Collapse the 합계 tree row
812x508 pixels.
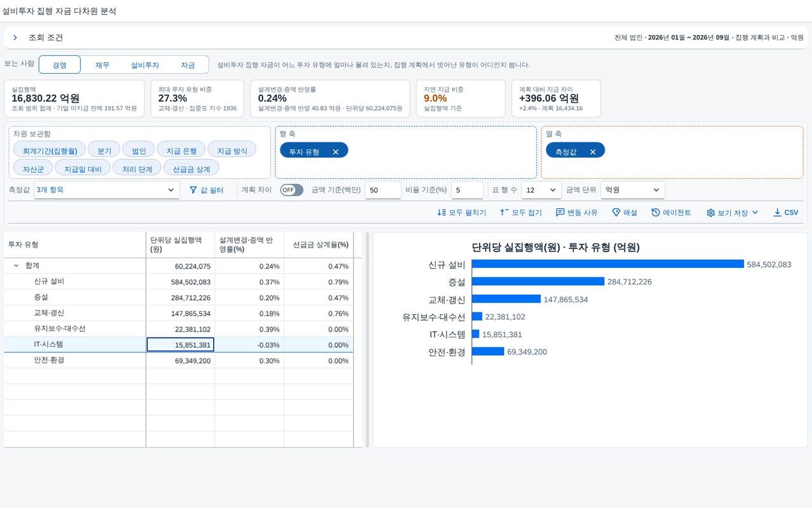point(16,266)
